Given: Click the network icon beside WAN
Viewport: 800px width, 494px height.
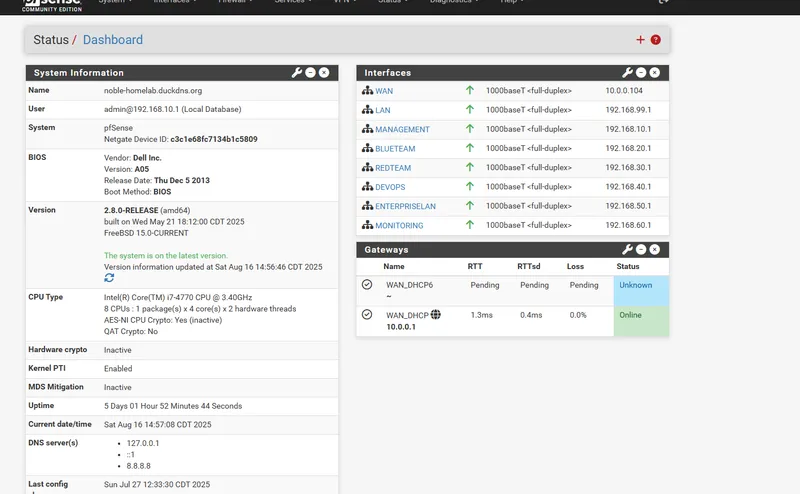Looking at the screenshot, I should coord(367,90).
